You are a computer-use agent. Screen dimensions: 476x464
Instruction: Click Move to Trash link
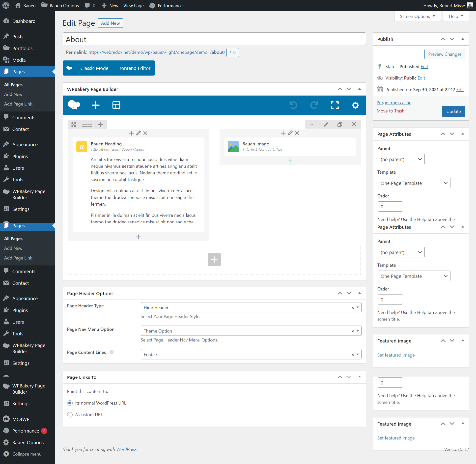point(391,111)
